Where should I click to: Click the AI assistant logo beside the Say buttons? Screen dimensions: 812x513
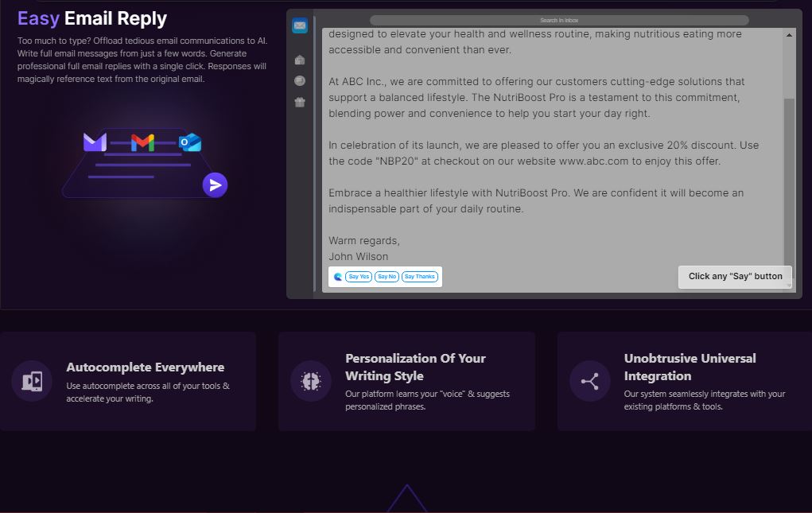(339, 277)
